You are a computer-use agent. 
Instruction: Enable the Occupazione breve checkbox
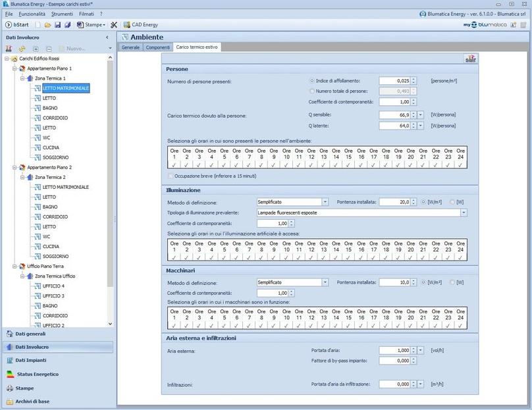(171, 176)
